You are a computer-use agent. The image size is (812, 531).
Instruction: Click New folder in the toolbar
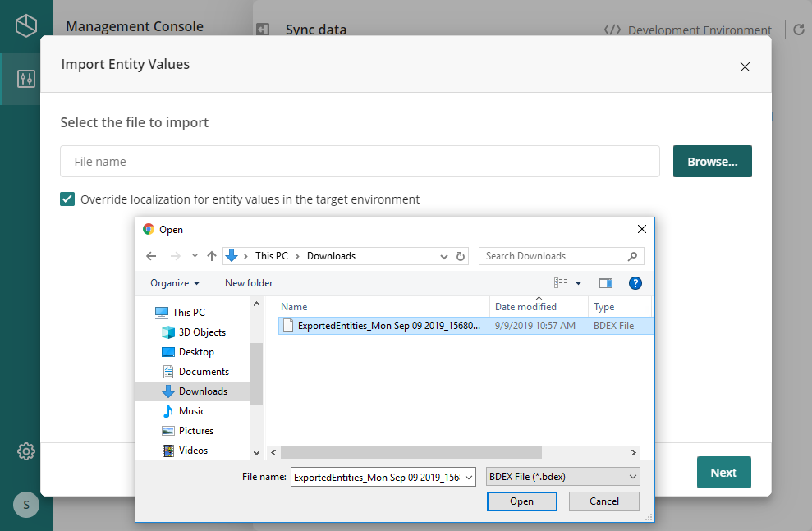pos(248,283)
